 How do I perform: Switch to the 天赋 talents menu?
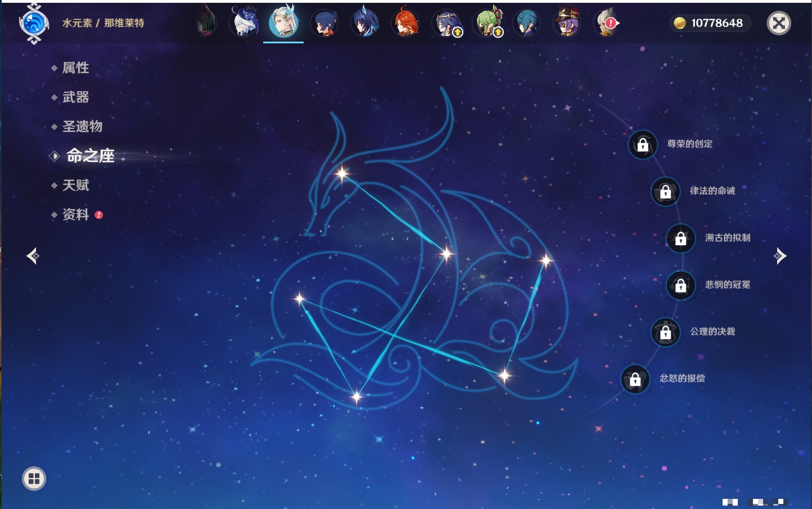click(75, 185)
